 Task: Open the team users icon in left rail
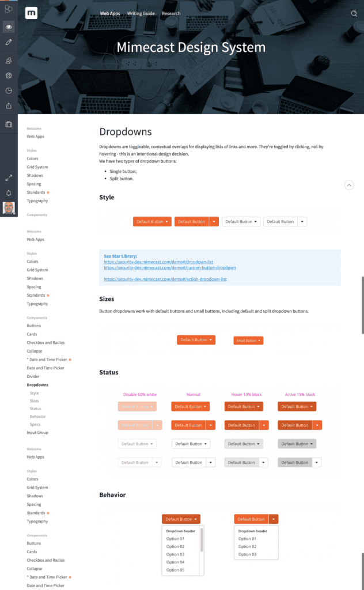point(9,60)
